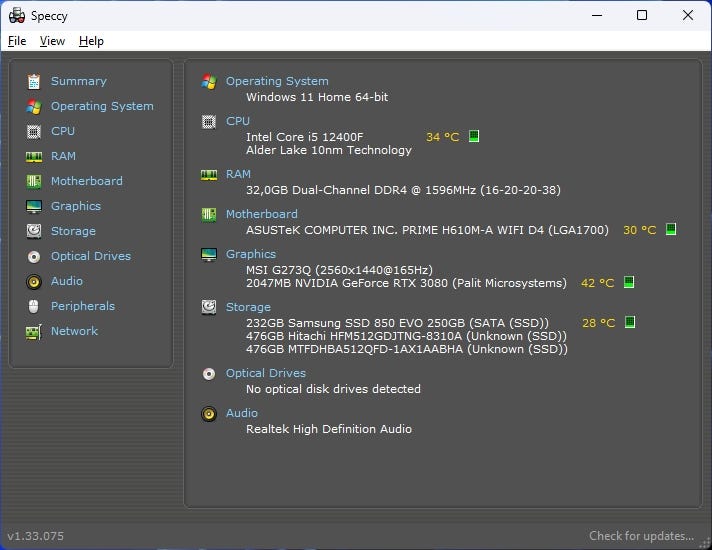Select Optical Drives in the sidebar
Viewport: 712px width, 550px height.
[x=91, y=256]
